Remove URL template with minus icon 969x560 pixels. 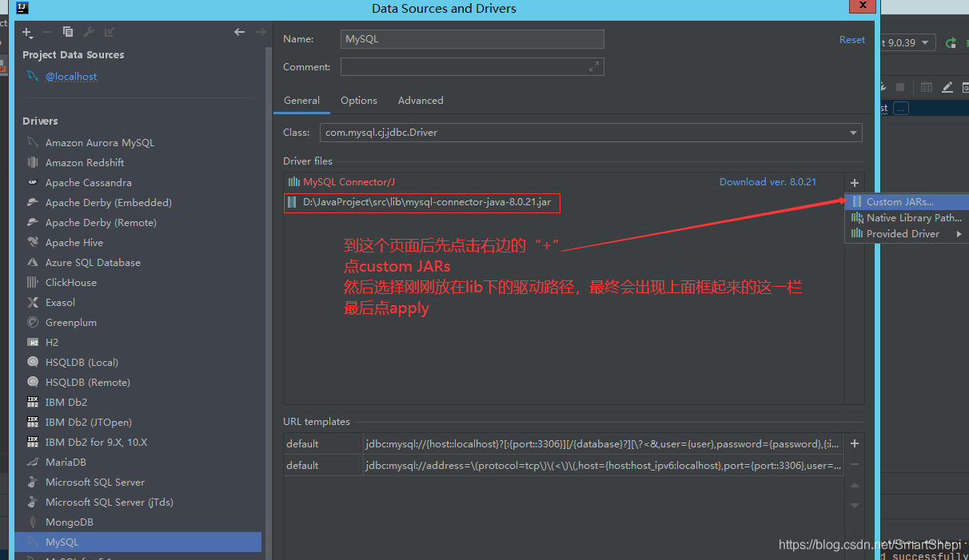(x=855, y=465)
